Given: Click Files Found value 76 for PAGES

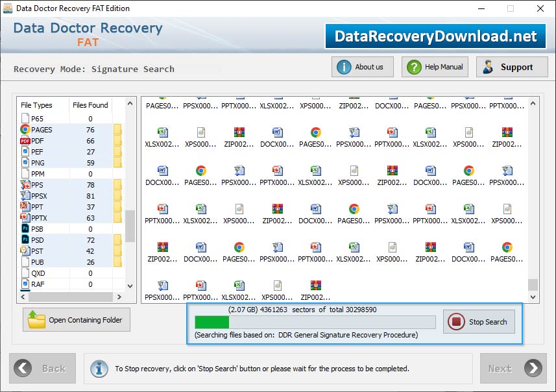Looking at the screenshot, I should (90, 130).
